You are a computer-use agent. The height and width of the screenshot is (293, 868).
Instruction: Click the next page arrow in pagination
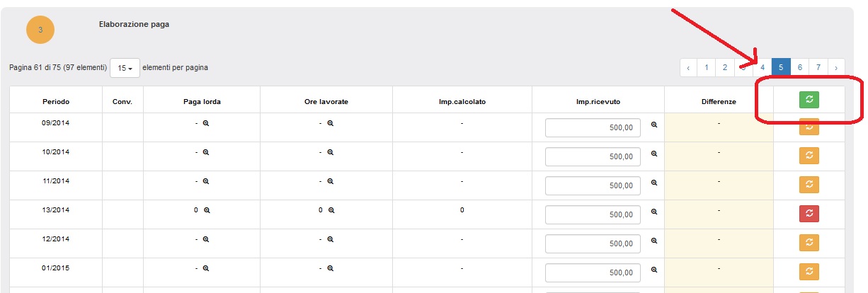click(836, 67)
